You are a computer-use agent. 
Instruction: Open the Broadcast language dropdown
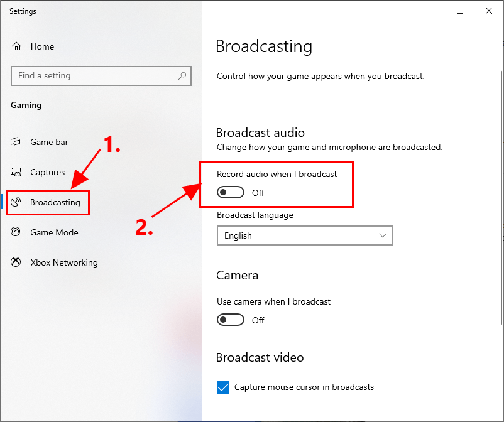(304, 235)
